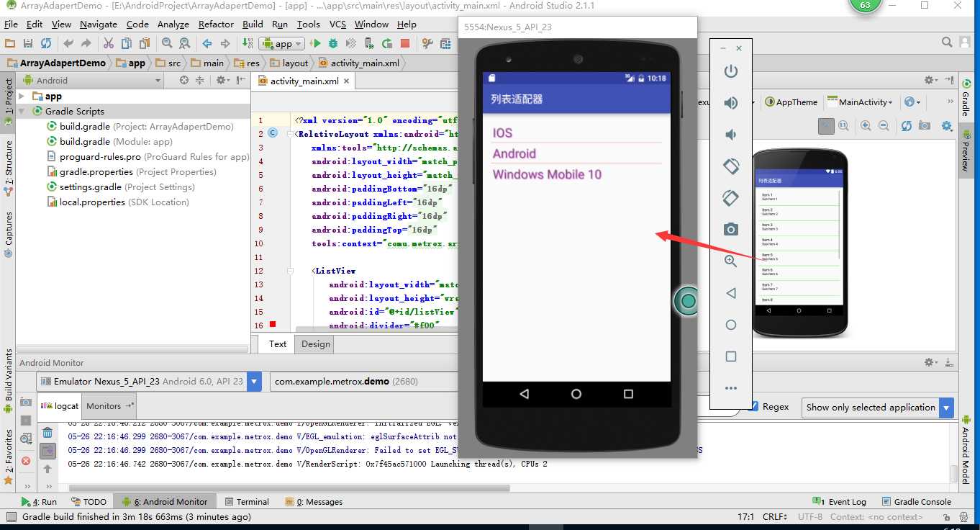Open the process com.example.metrox.demo combo box
The height and width of the screenshot is (530, 980).
(x=363, y=381)
